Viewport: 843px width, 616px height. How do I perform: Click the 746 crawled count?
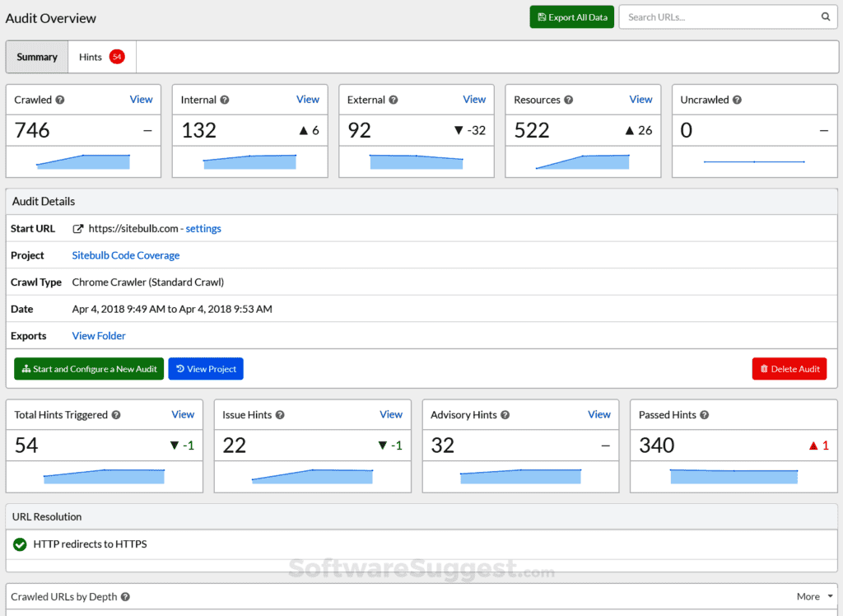[32, 130]
